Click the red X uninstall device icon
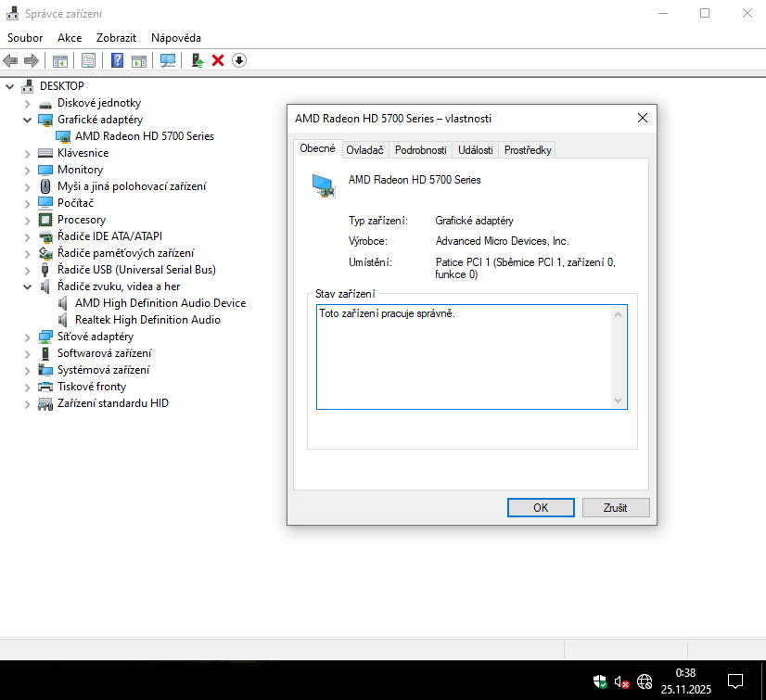 [219, 60]
